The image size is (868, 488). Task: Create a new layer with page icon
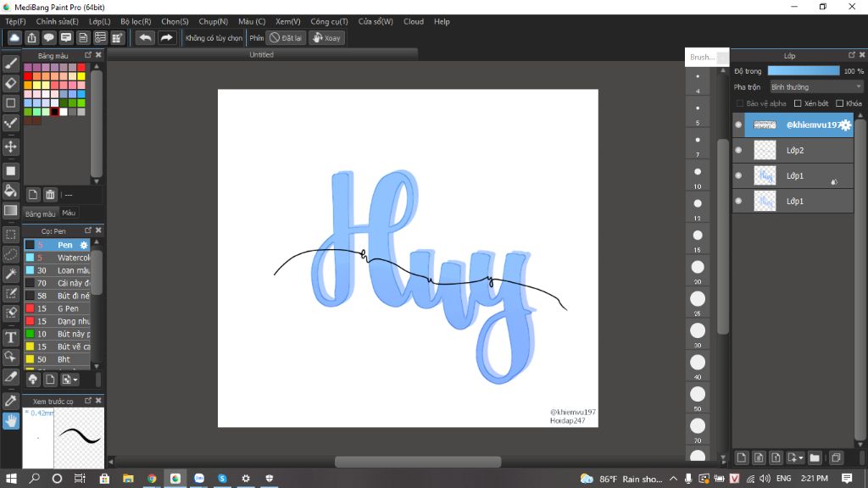[x=741, y=457]
